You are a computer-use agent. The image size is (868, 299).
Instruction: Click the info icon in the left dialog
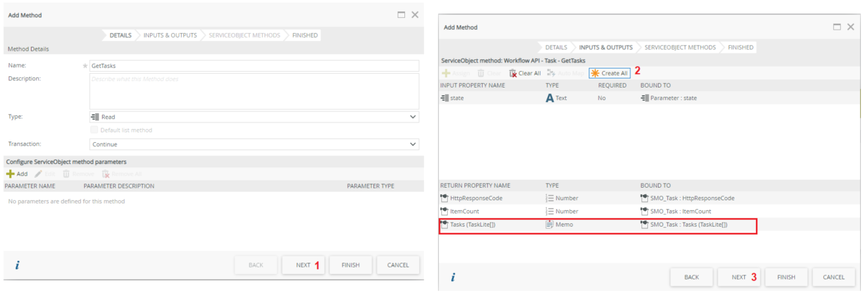click(x=17, y=265)
